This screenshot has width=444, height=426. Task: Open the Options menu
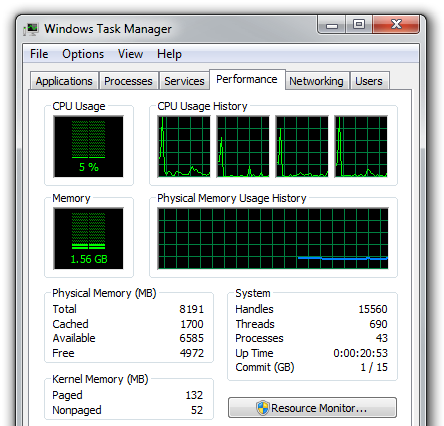tap(83, 54)
